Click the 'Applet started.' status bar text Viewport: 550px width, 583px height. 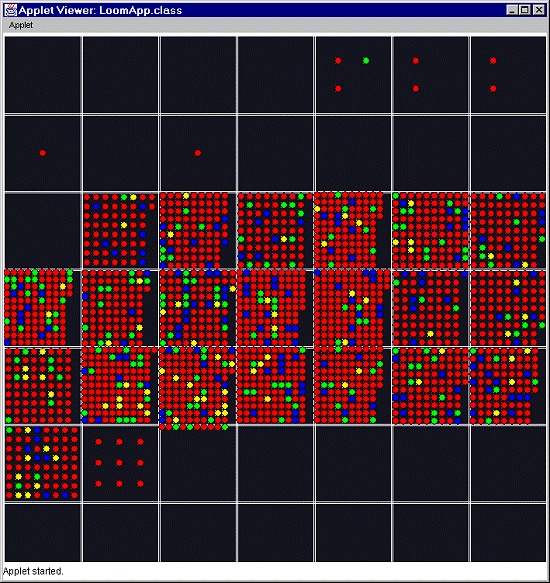click(33, 571)
